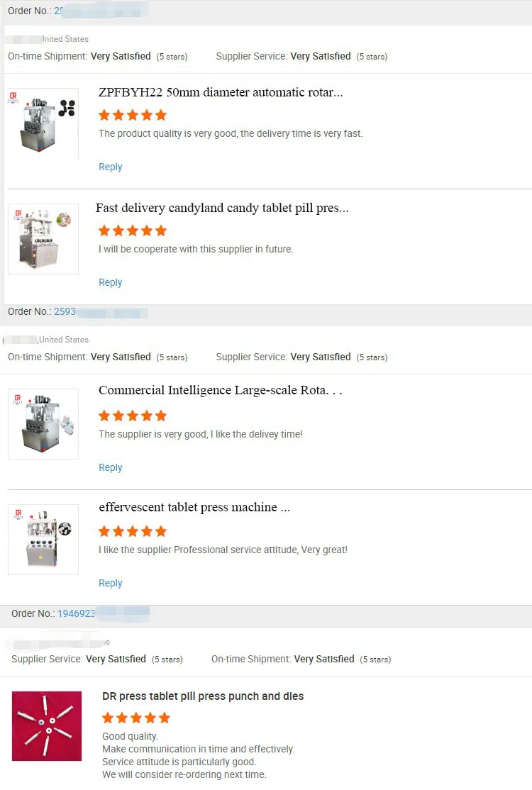Viewport: 532px width, 790px height.
Task: Click the star rating on candyland review
Action: pyautogui.click(x=132, y=230)
